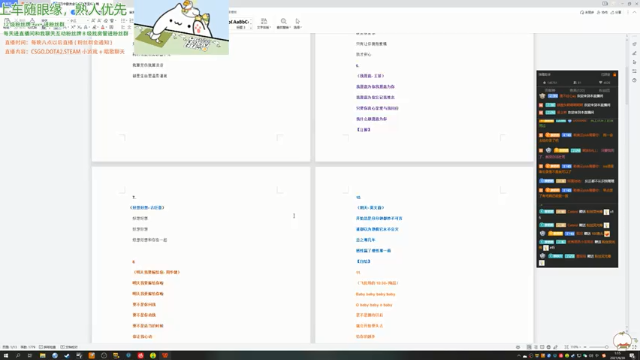The width and height of the screenshot is (640, 360).
Task: Click the page count in the status bar
Action: (x=10, y=347)
